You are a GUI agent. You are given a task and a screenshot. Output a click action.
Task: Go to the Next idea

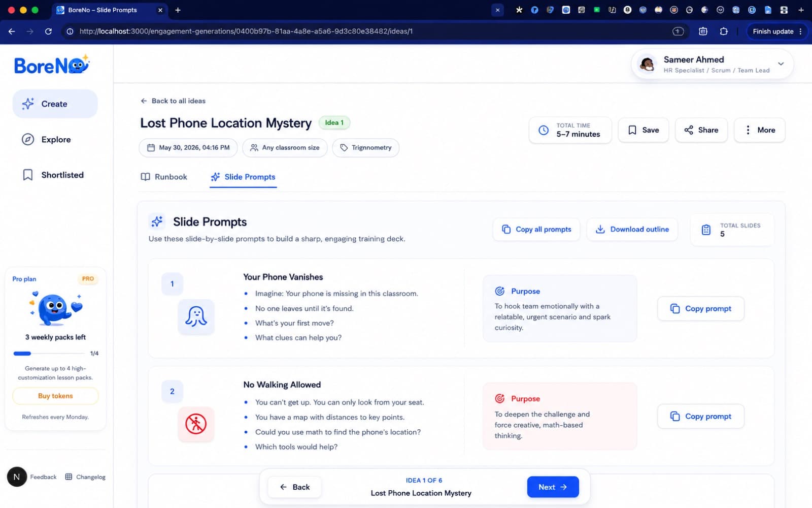(553, 487)
